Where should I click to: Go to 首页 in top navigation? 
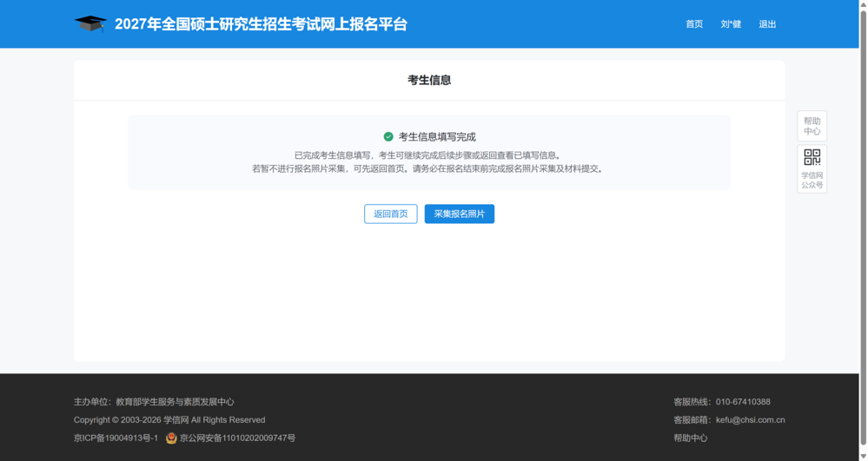(x=694, y=24)
